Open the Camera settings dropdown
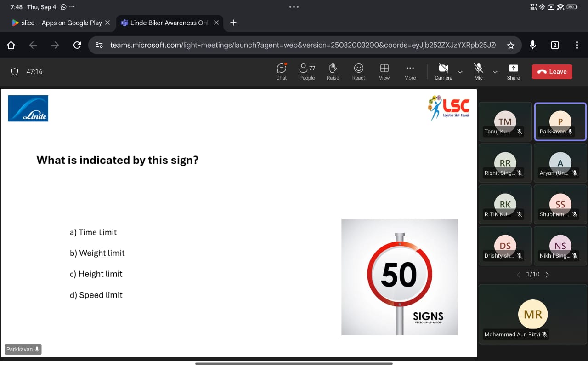Image resolution: width=588 pixels, height=368 pixels. coord(459,72)
